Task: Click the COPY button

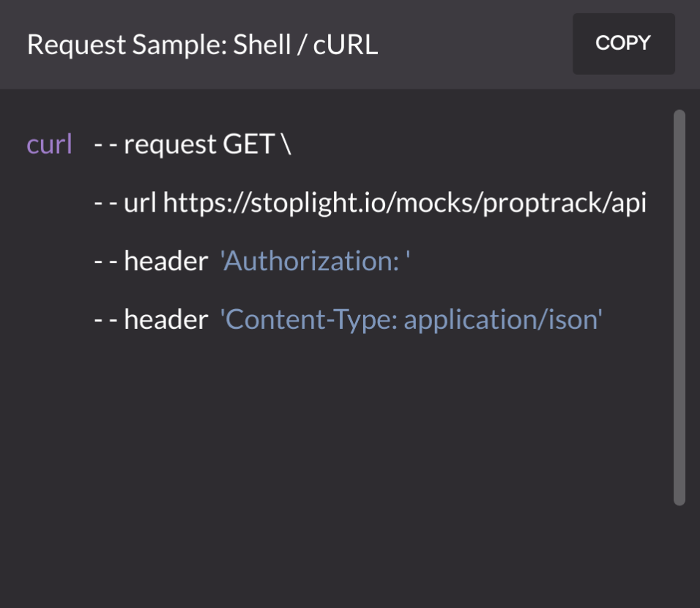Action: pyautogui.click(x=623, y=44)
